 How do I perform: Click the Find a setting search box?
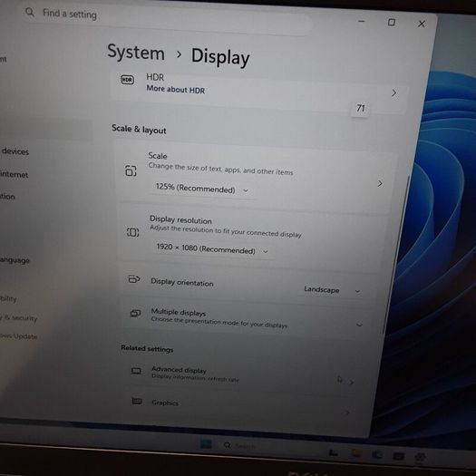tap(167, 17)
